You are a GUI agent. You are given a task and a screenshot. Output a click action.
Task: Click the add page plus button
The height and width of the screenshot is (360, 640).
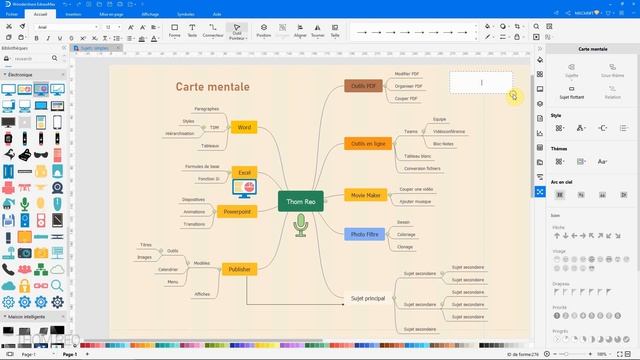87,354
